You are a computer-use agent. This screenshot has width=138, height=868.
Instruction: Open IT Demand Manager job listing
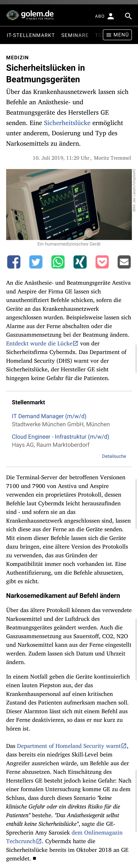pos(49,416)
